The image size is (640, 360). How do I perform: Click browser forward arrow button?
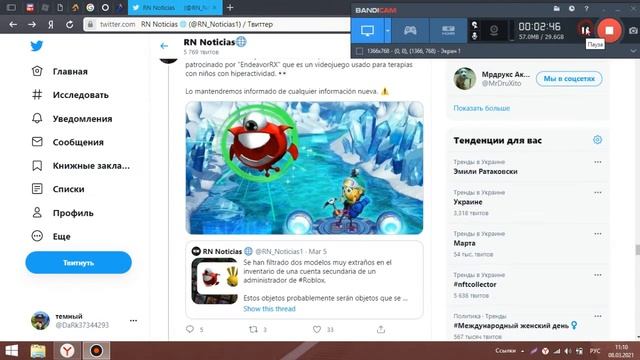pyautogui.click(x=32, y=24)
